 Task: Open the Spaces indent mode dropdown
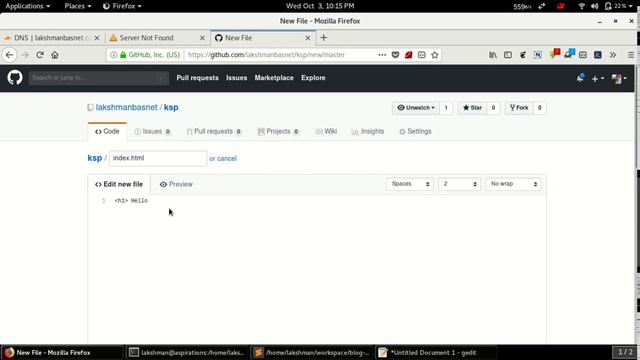click(x=410, y=184)
